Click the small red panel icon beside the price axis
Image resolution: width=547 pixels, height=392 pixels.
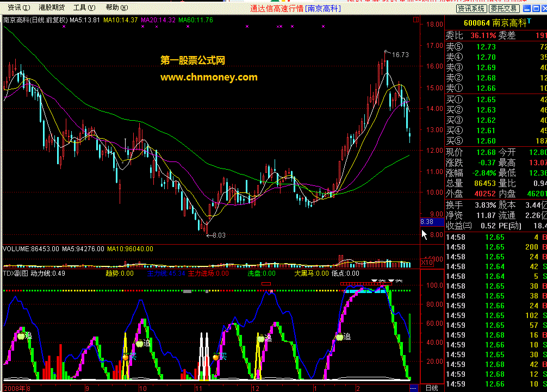click(x=415, y=20)
